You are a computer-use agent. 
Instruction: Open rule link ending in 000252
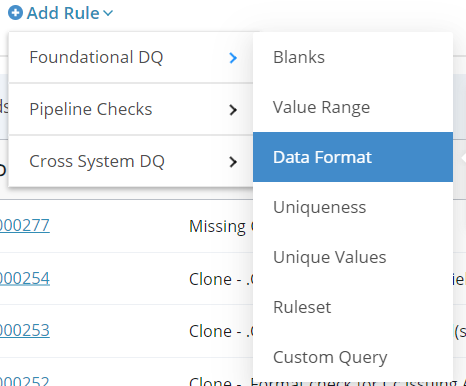pyautogui.click(x=25, y=381)
